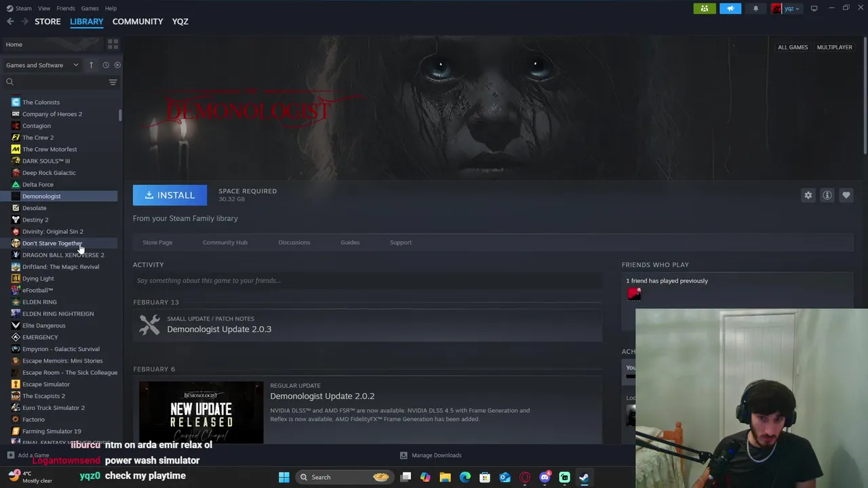Select ELDEN RING NIGHTREIGN
868x488 pixels.
60,314
